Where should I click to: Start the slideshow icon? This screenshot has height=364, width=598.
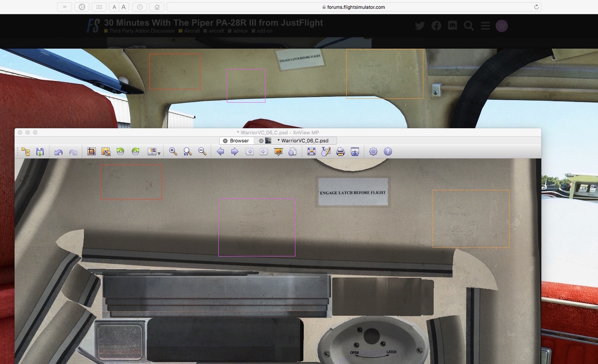click(278, 152)
